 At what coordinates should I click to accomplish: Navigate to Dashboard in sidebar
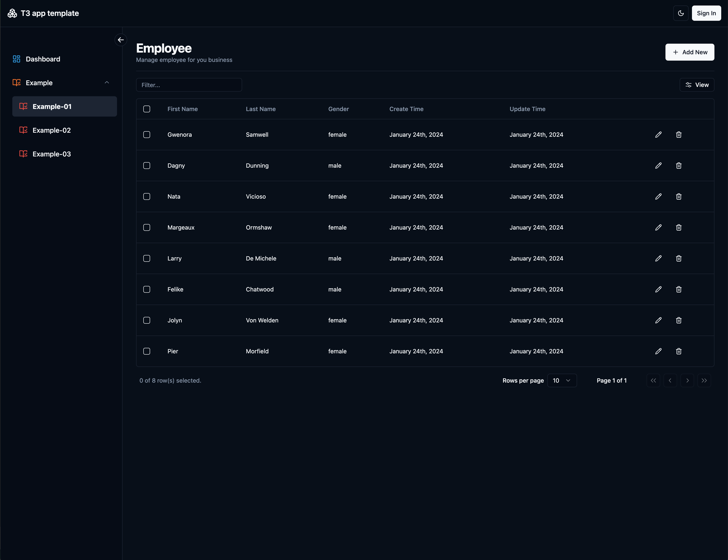43,59
